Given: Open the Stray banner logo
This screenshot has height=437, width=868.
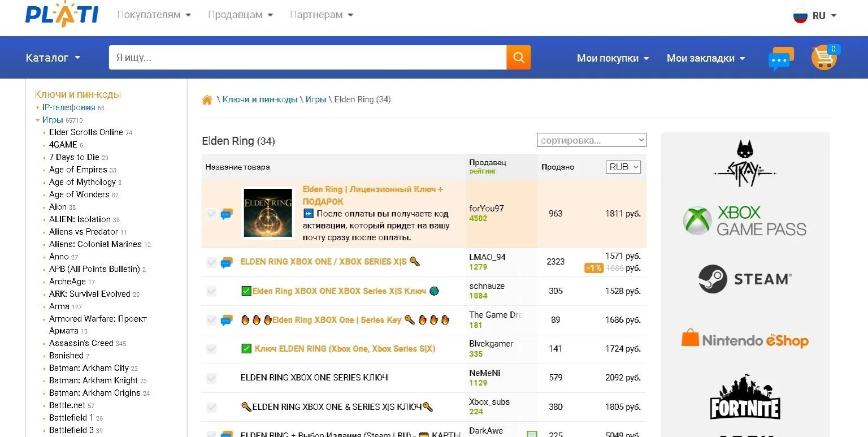Looking at the screenshot, I should coord(745,164).
